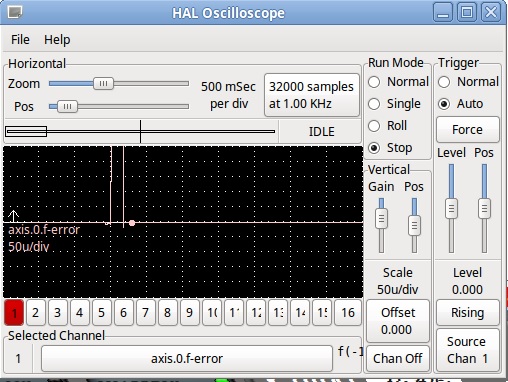The width and height of the screenshot is (508, 382).
Task: Select channel 10 button
Action: [212, 313]
